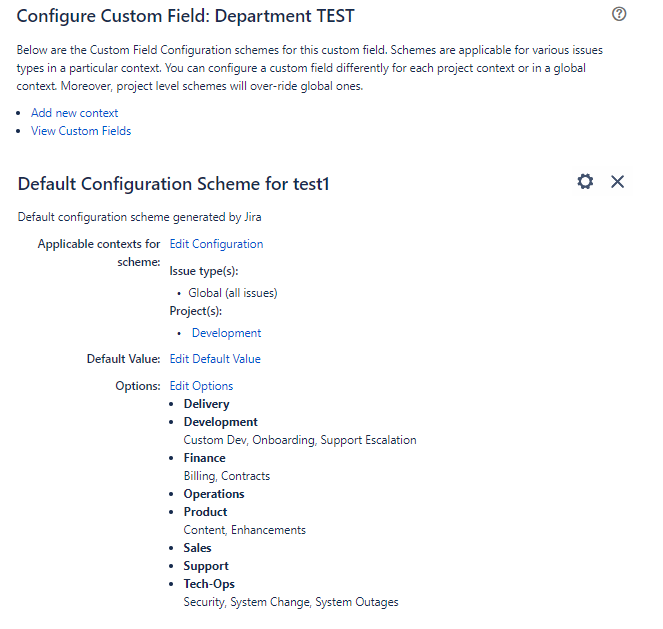Click the Operations option entry
Viewport: 663px width, 629px height.
click(x=214, y=494)
